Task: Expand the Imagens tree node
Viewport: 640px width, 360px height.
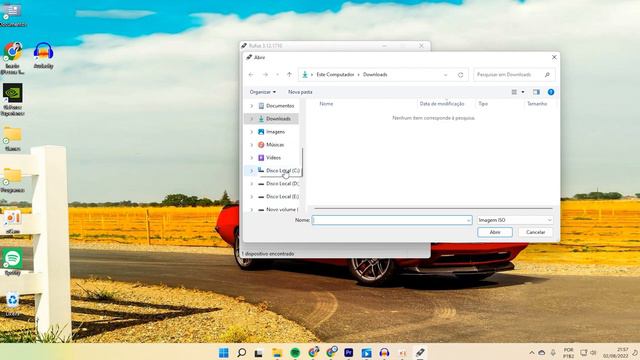Action: click(x=251, y=132)
